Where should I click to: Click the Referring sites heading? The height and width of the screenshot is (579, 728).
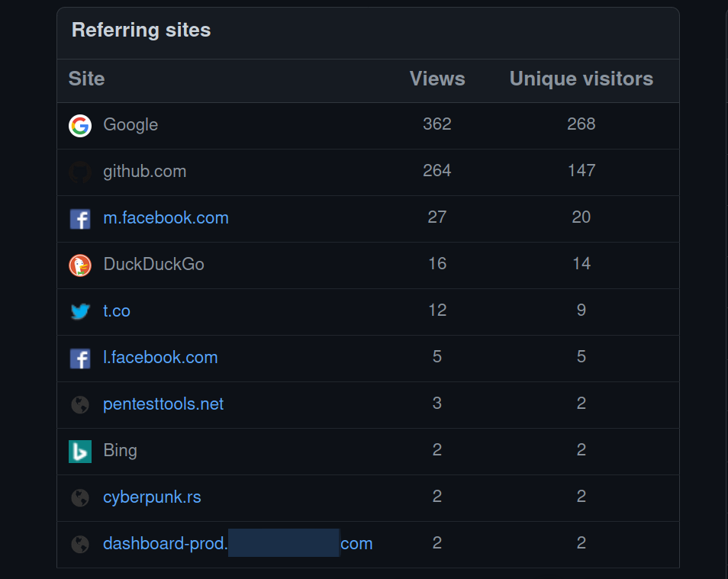click(x=141, y=31)
